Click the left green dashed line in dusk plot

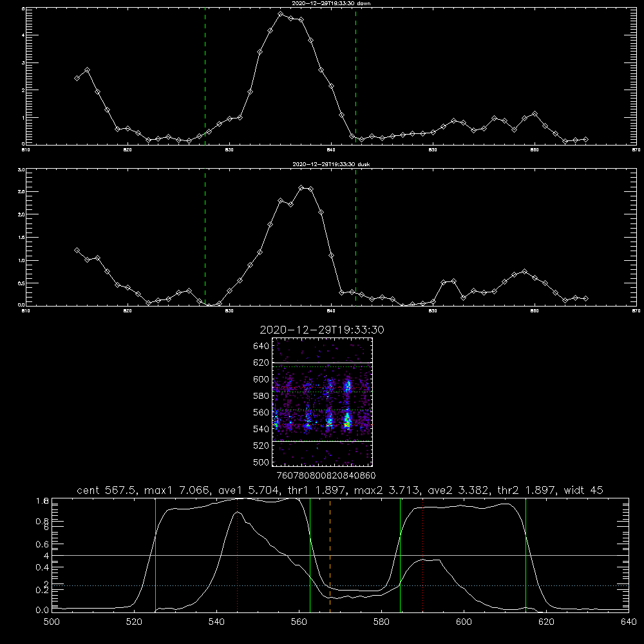point(205,238)
